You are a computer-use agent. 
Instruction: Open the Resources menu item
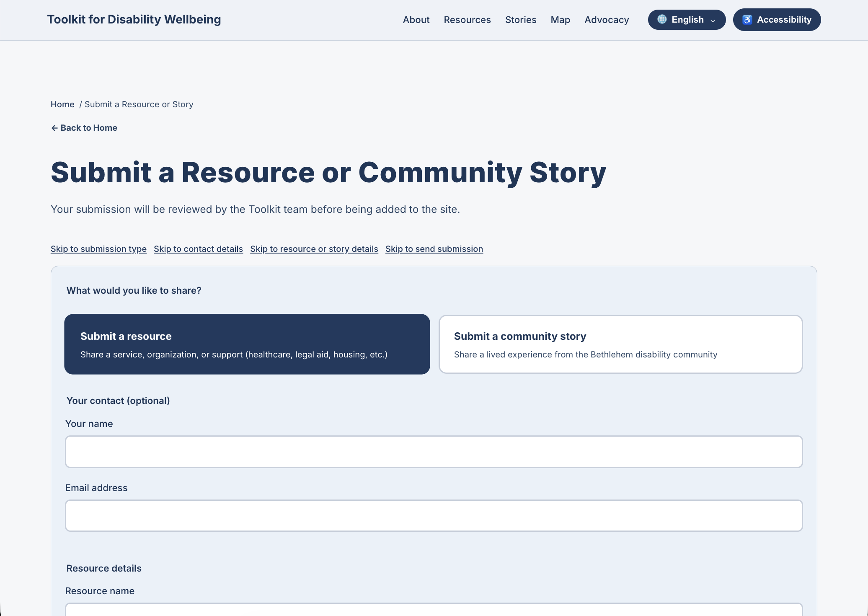[x=467, y=20]
